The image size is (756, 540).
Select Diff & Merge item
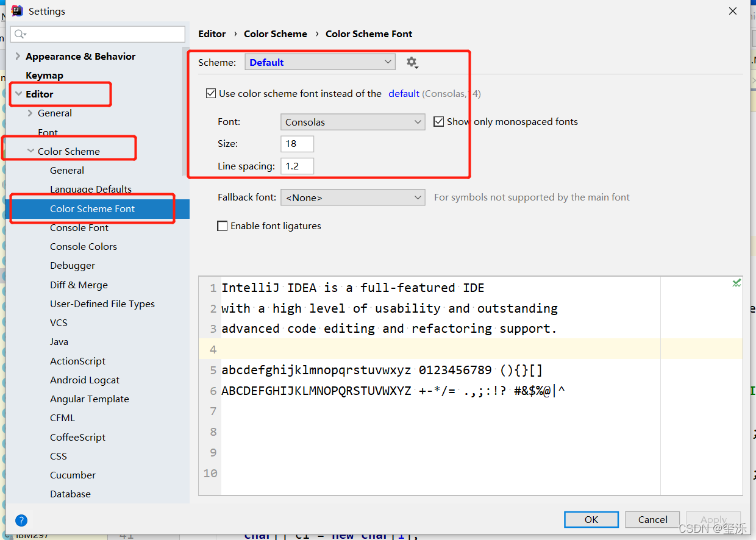79,285
